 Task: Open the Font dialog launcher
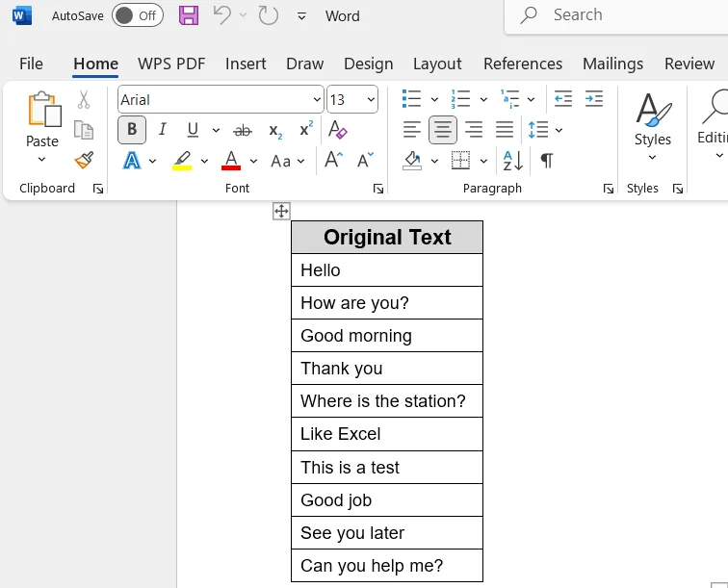378,189
